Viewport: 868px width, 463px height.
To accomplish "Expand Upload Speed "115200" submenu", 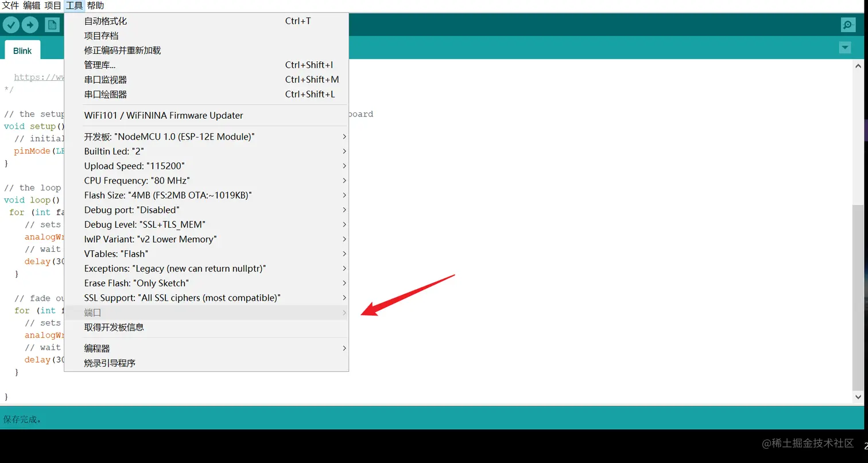I will [x=206, y=166].
